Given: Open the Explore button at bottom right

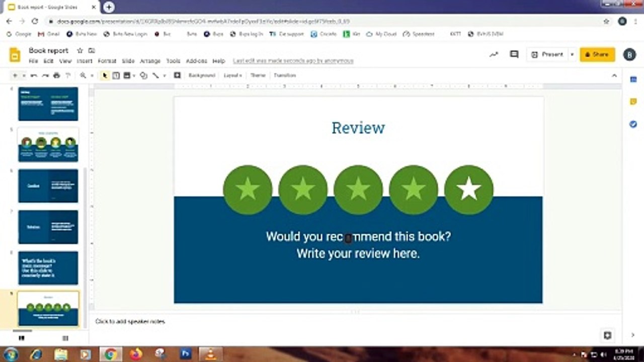Looking at the screenshot, I should [607, 335].
